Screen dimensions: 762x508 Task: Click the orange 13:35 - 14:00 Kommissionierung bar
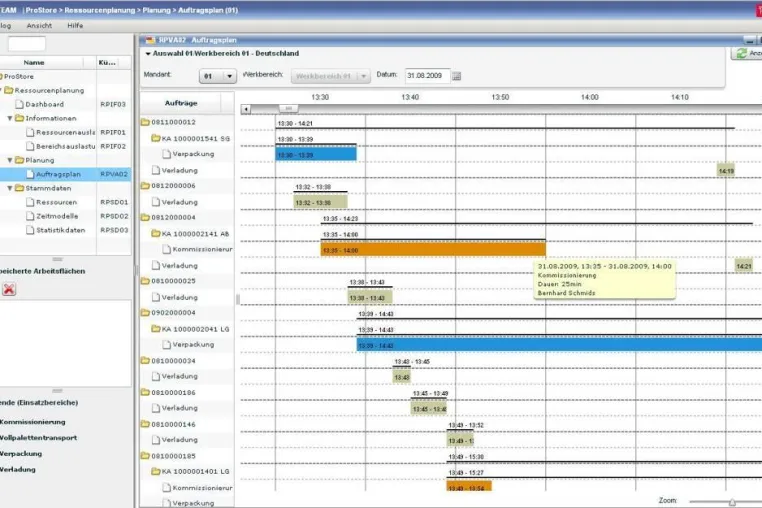click(x=433, y=250)
